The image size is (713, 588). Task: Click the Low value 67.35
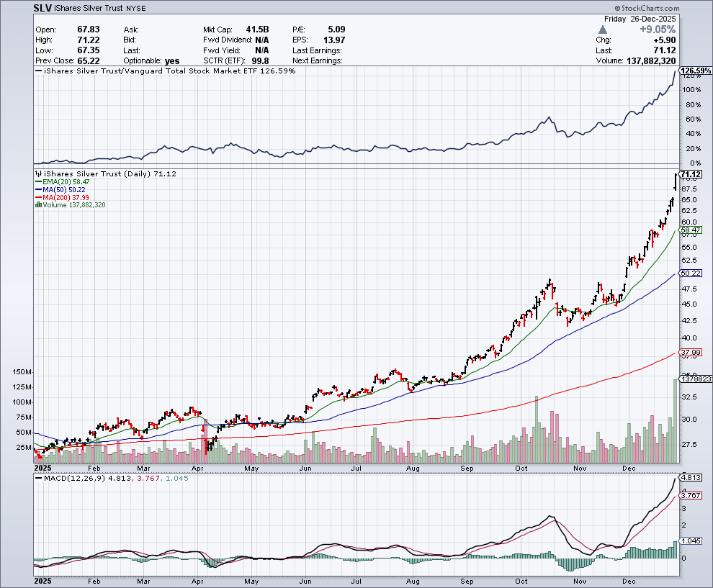(x=89, y=50)
